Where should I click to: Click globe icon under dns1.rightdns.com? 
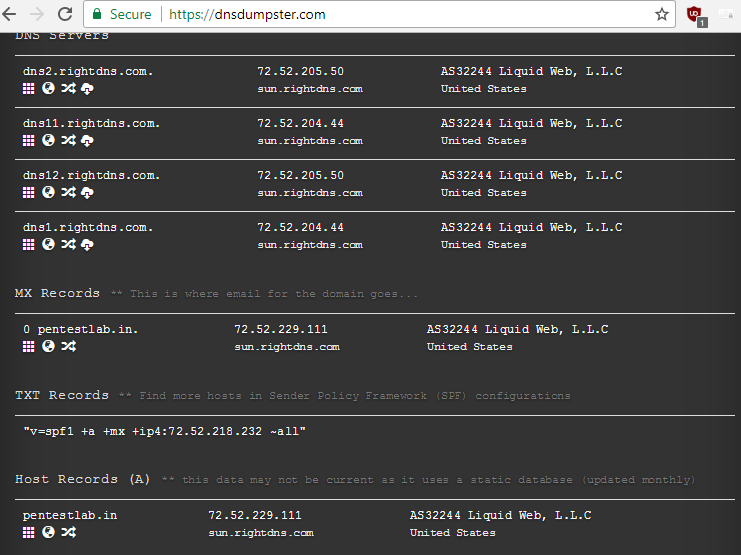[x=48, y=244]
